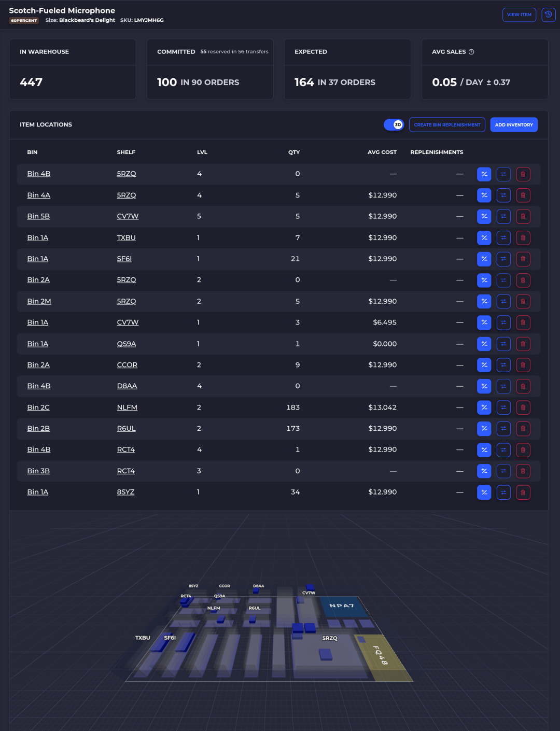Open shelf R6UL link in the table
This screenshot has height=731, width=560.
pyautogui.click(x=126, y=429)
